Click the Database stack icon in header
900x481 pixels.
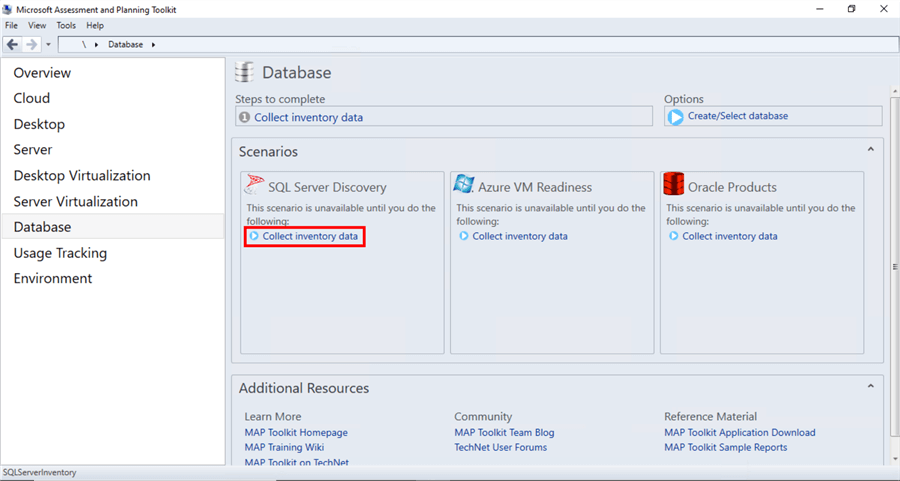[x=244, y=72]
